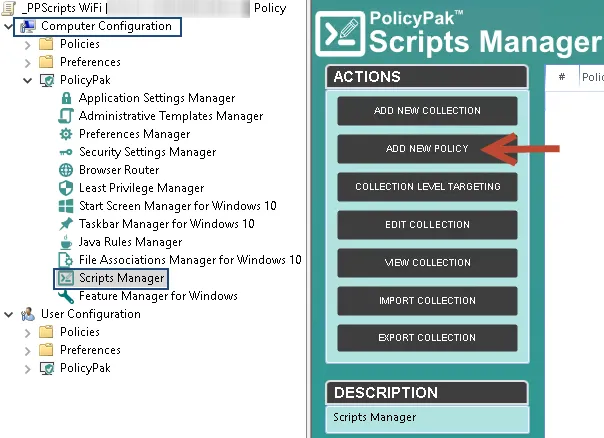
Task: Click the Security Settings Manager key icon
Action: 67,152
